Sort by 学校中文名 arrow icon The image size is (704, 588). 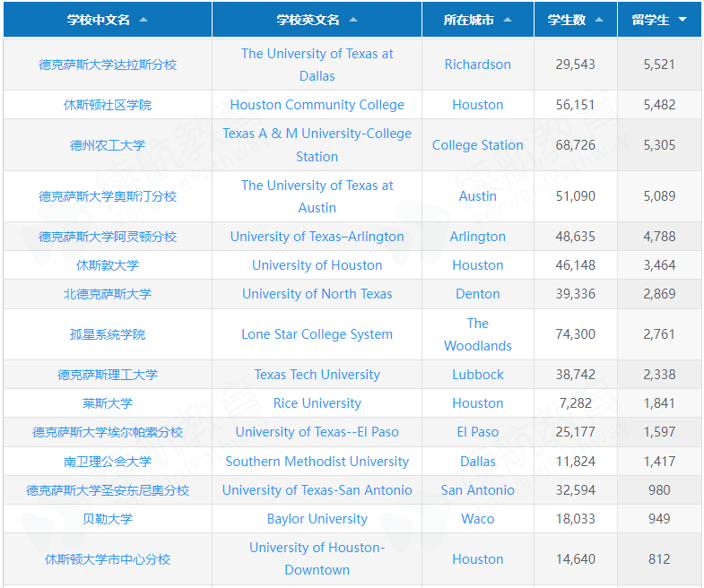[143, 20]
